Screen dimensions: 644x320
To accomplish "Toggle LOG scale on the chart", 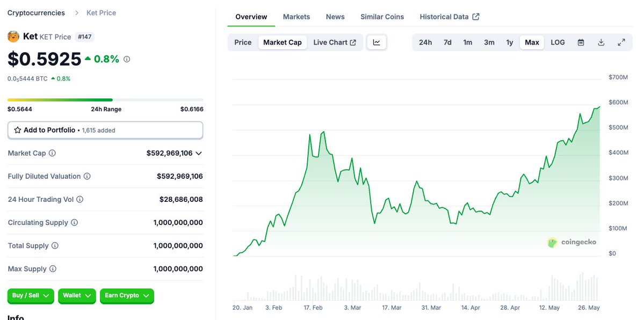I will click(558, 42).
